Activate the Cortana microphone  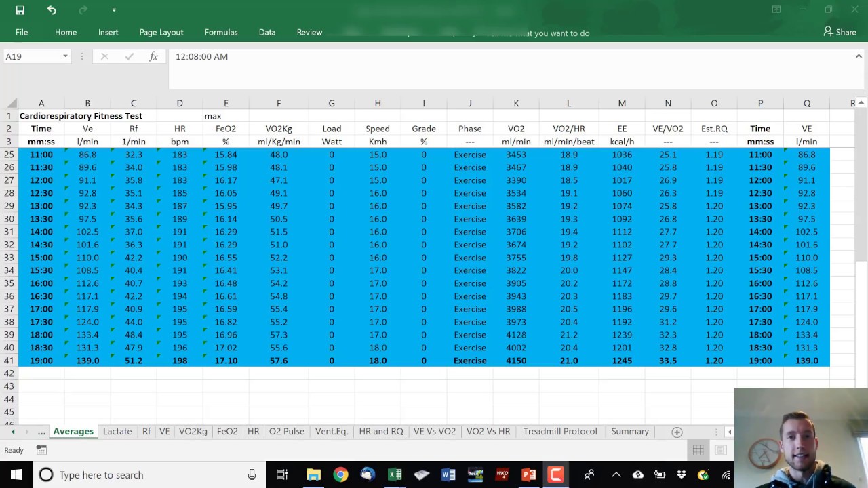252,474
